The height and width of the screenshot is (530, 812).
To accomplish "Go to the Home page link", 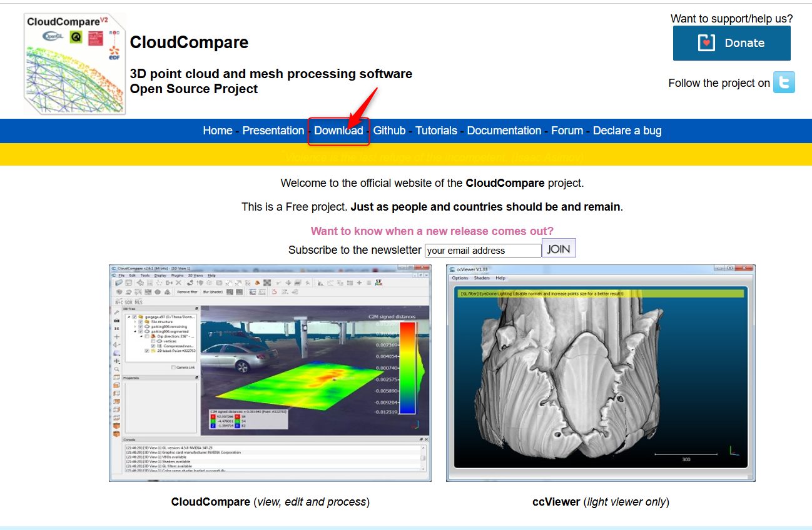I will click(217, 131).
